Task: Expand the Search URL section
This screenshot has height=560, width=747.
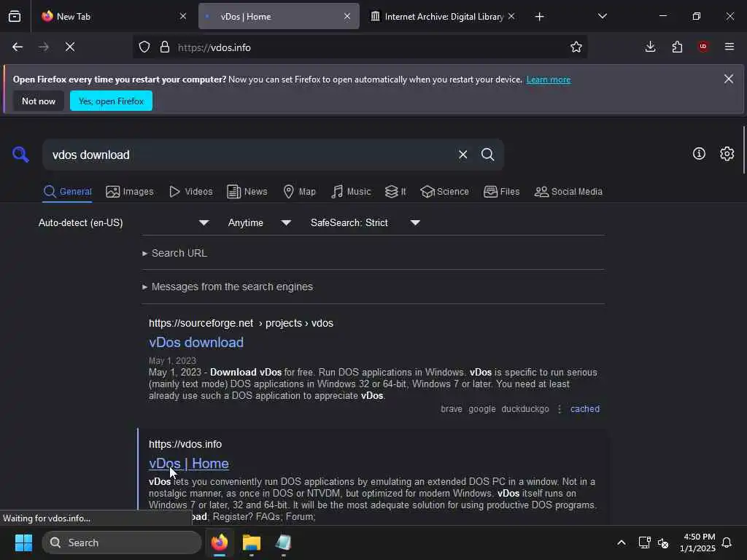Action: click(x=175, y=253)
